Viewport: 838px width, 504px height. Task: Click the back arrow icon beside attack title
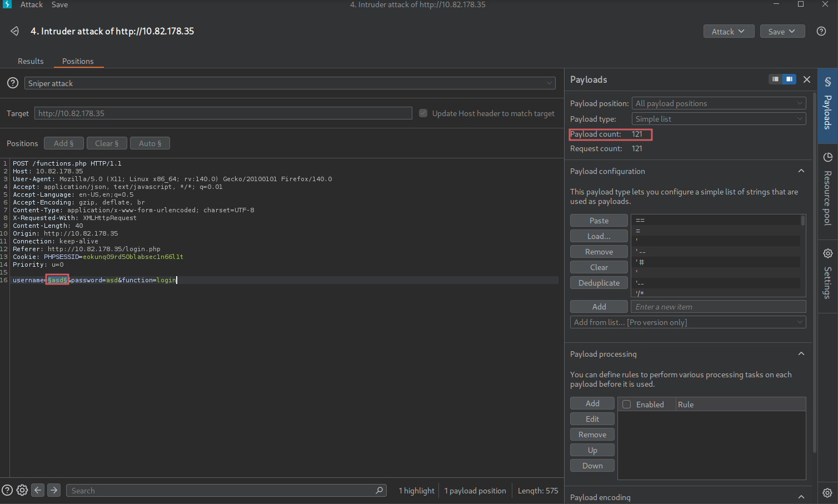tap(14, 31)
